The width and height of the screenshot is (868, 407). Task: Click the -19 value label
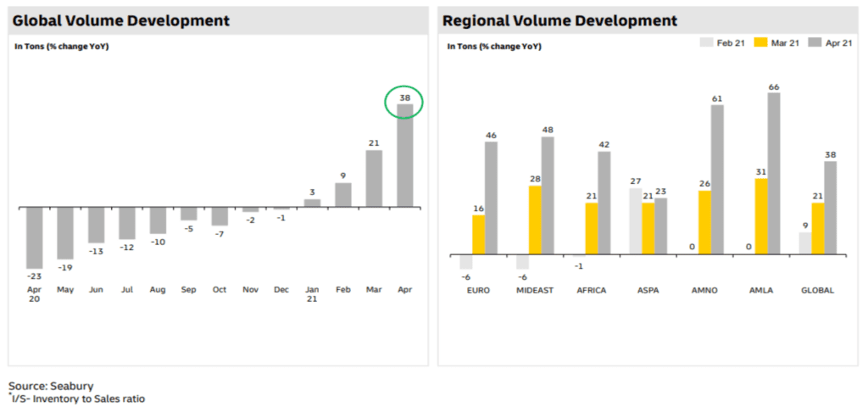65,267
